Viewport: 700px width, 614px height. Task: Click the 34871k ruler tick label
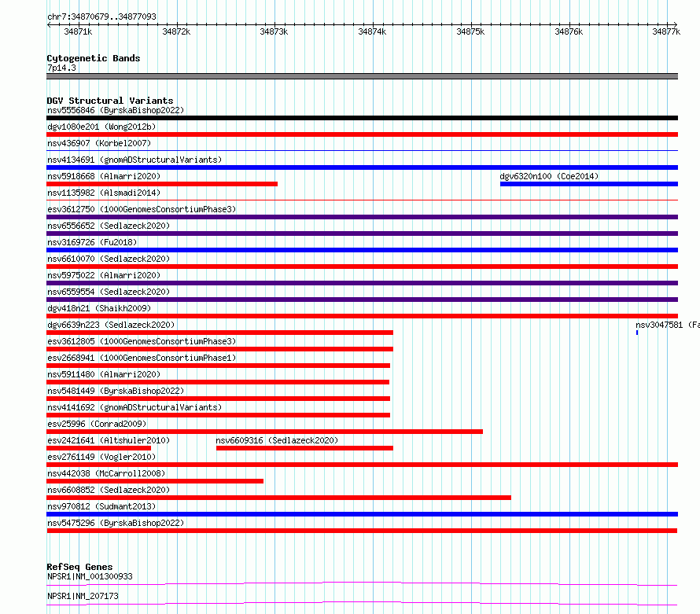tap(78, 31)
